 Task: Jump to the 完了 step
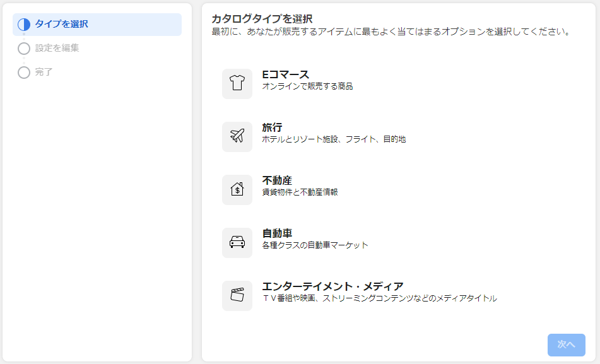[44, 72]
